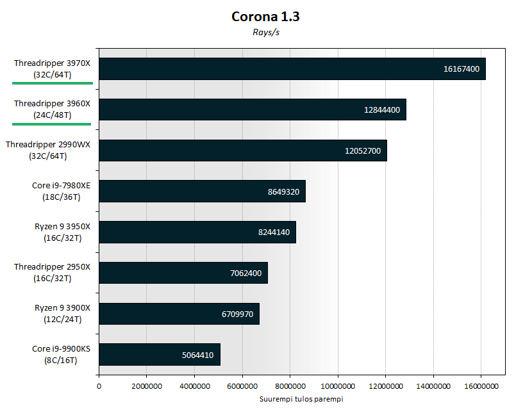Select the Threadripper 2950X label

(x=53, y=272)
